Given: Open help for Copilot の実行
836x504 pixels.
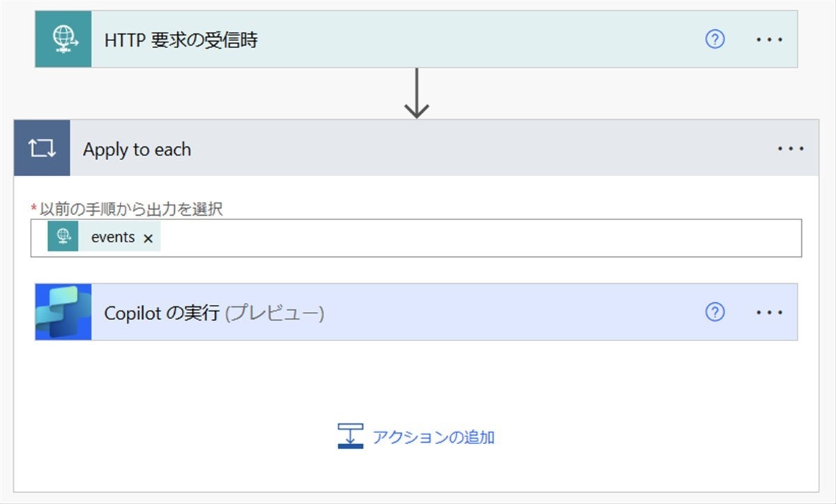Looking at the screenshot, I should pos(715,313).
